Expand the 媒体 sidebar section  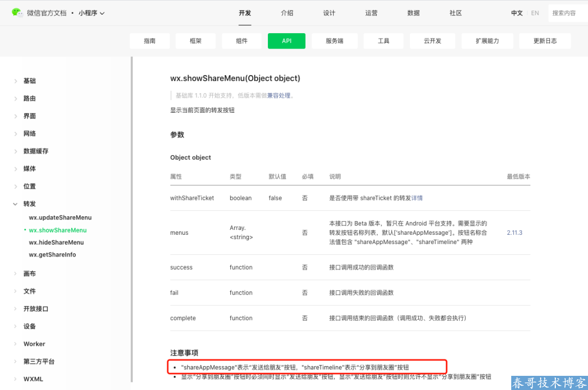(29, 169)
